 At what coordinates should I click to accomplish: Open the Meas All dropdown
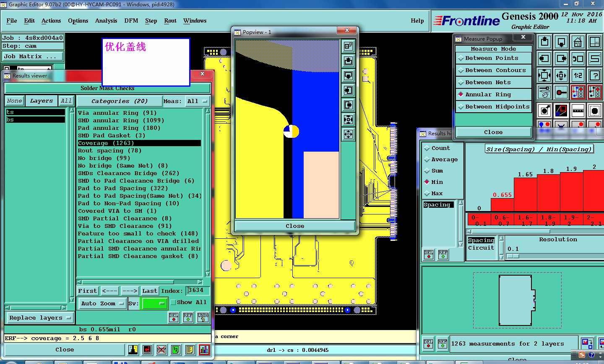point(198,101)
